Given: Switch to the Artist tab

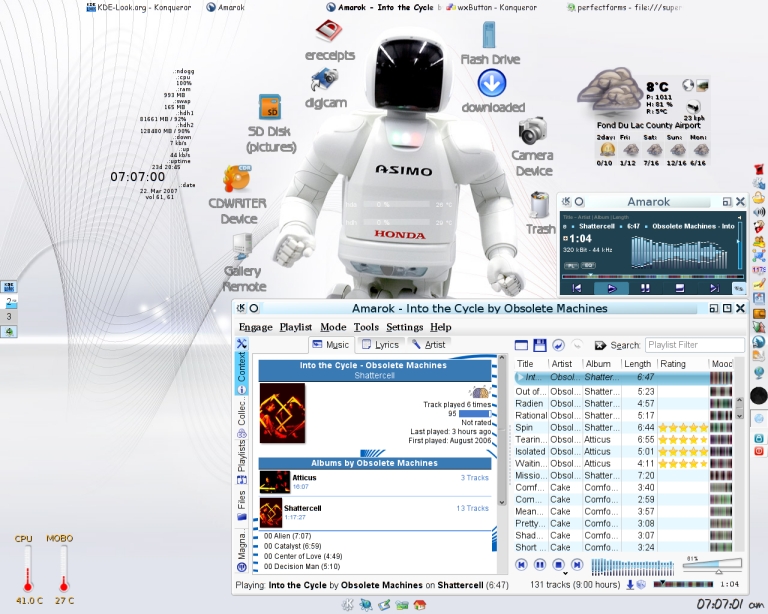Looking at the screenshot, I should [x=429, y=345].
